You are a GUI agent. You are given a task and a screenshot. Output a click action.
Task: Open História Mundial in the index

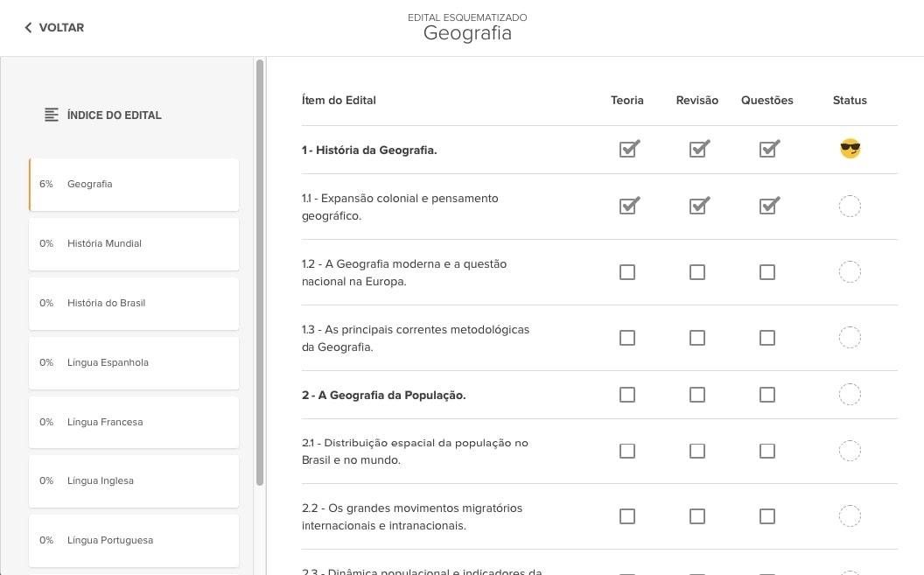click(134, 244)
